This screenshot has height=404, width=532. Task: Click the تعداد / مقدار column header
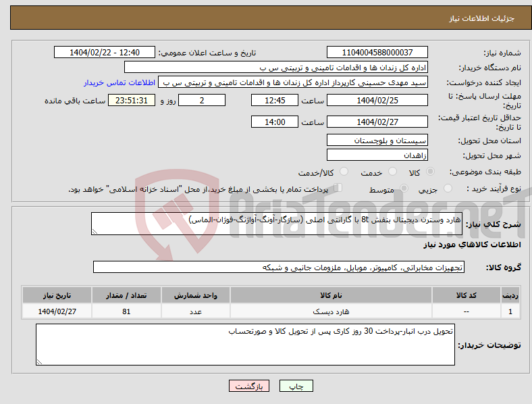pyautogui.click(x=126, y=295)
